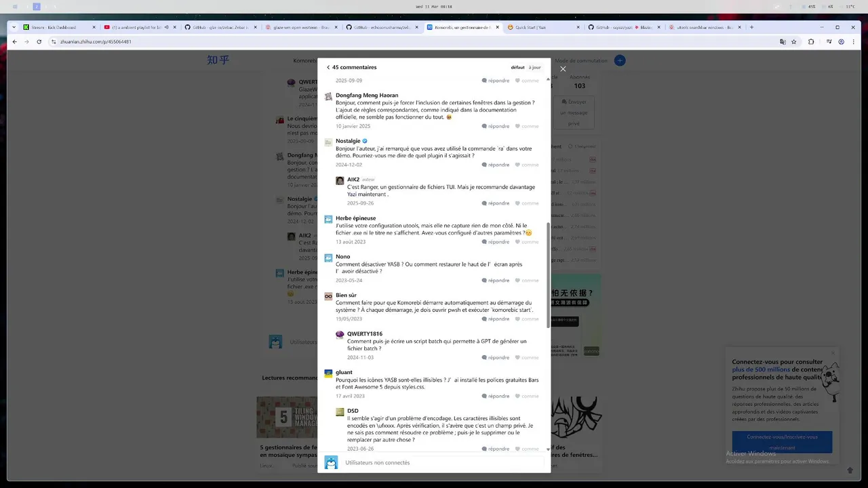Open Herbe épineuse's avatar

(x=328, y=220)
